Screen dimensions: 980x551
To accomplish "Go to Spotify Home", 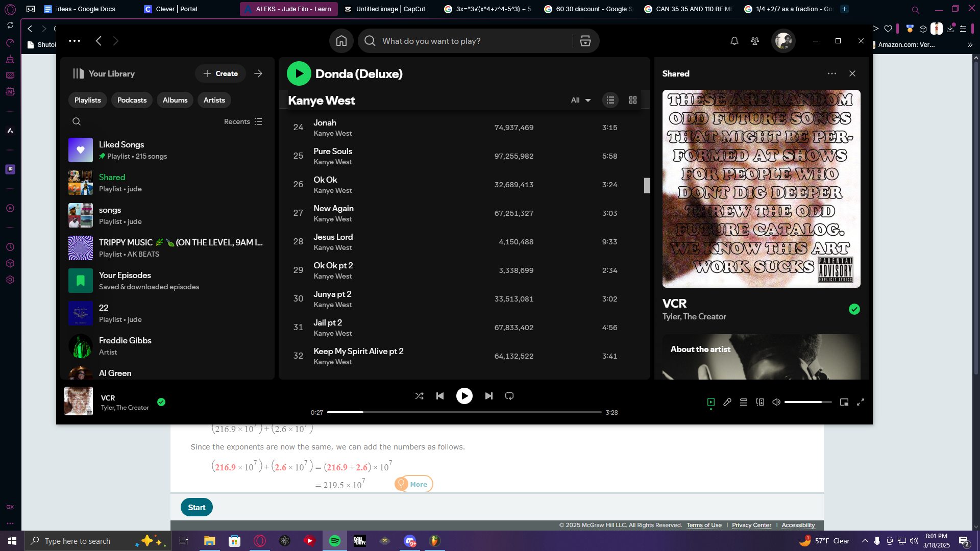I will 341,41.
